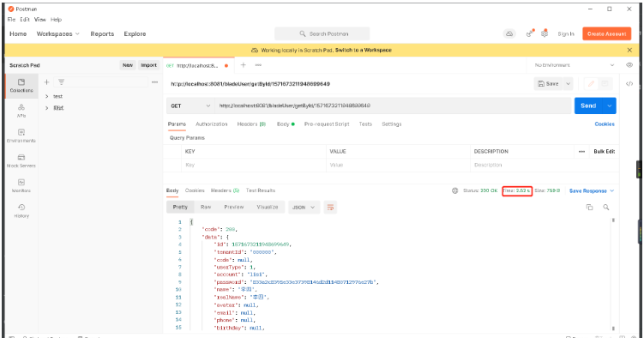Image resolution: width=644 pixels, height=338 pixels.
Task: Open the environment quick look eye icon
Action: point(629,65)
